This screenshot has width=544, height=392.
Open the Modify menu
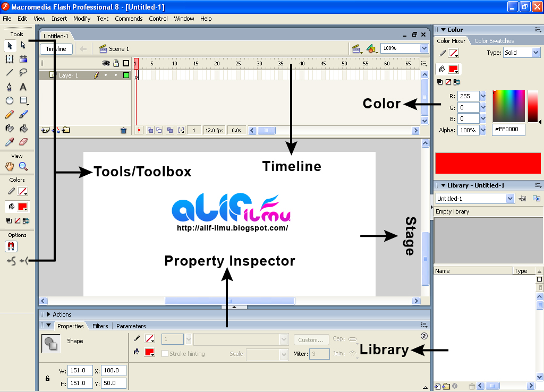pyautogui.click(x=82, y=19)
